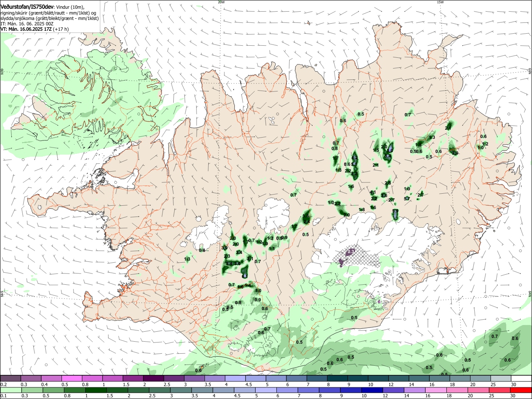Click the 0.1 label in the lower legend row
The image size is (532, 399).
click(x=4, y=396)
